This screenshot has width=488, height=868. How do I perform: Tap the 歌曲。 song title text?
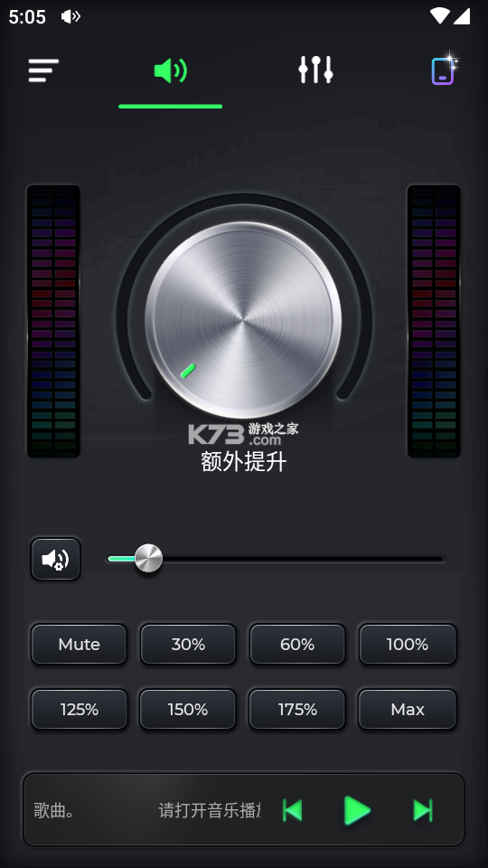point(53,810)
